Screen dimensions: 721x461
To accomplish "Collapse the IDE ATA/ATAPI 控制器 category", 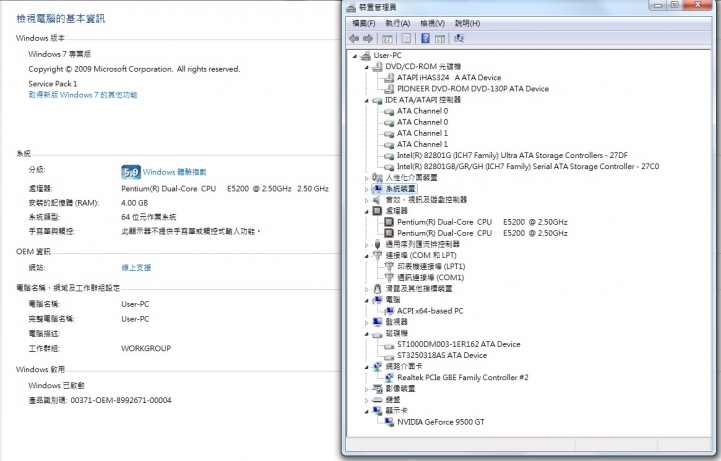I will 366,101.
